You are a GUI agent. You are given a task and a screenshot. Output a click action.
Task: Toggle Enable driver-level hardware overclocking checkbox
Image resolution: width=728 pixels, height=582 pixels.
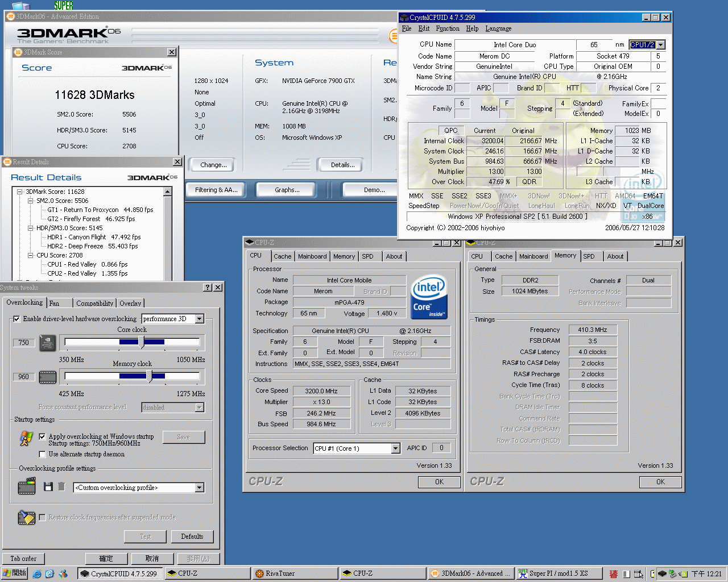click(x=16, y=319)
